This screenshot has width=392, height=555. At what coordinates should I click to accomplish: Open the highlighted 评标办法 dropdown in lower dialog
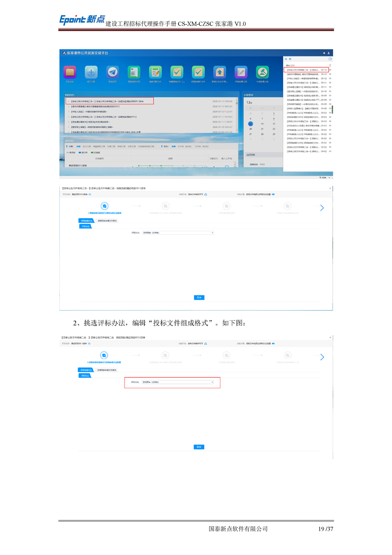[x=177, y=382]
